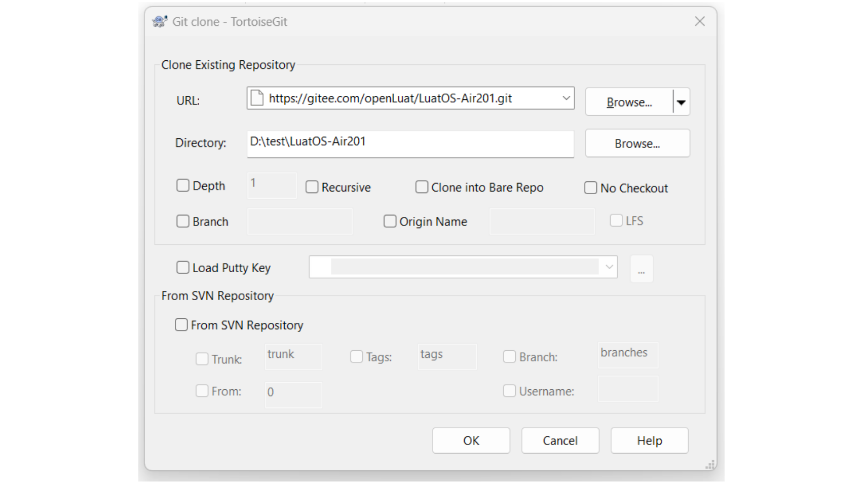The width and height of the screenshot is (868, 482).
Task: Close the Git clone dialog
Action: pyautogui.click(x=699, y=22)
